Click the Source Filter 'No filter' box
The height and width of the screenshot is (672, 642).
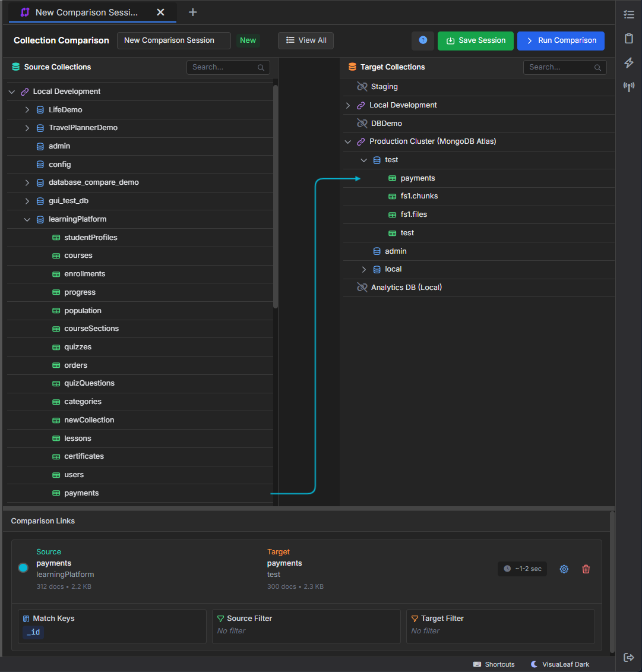pyautogui.click(x=306, y=627)
